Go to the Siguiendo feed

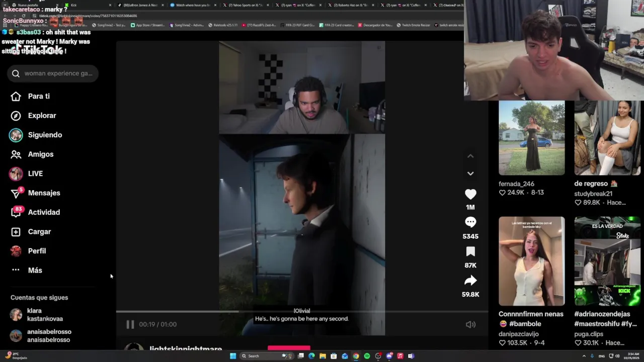point(36,135)
